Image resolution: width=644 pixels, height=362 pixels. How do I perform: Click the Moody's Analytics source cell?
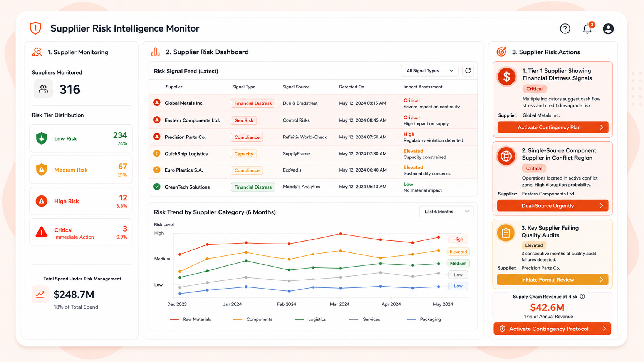coord(301,187)
